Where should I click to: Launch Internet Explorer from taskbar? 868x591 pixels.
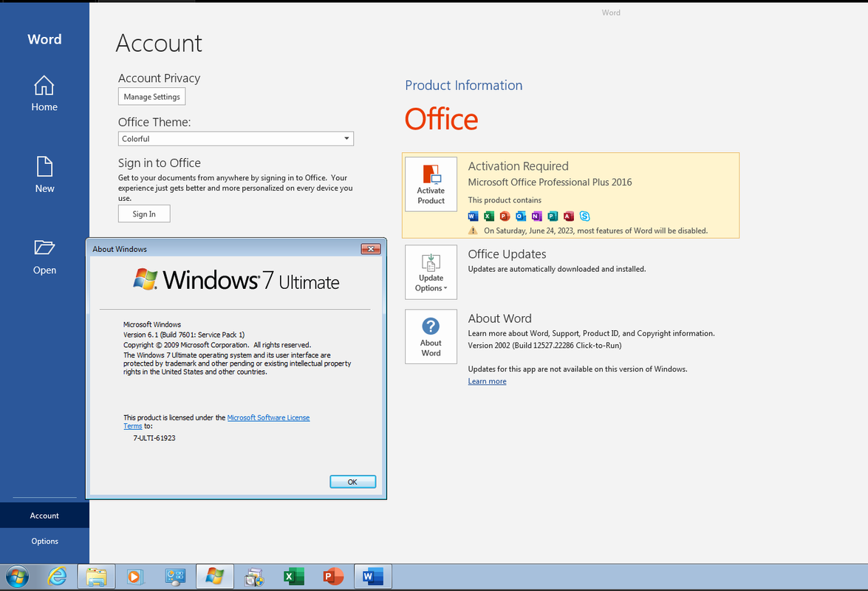click(x=56, y=577)
